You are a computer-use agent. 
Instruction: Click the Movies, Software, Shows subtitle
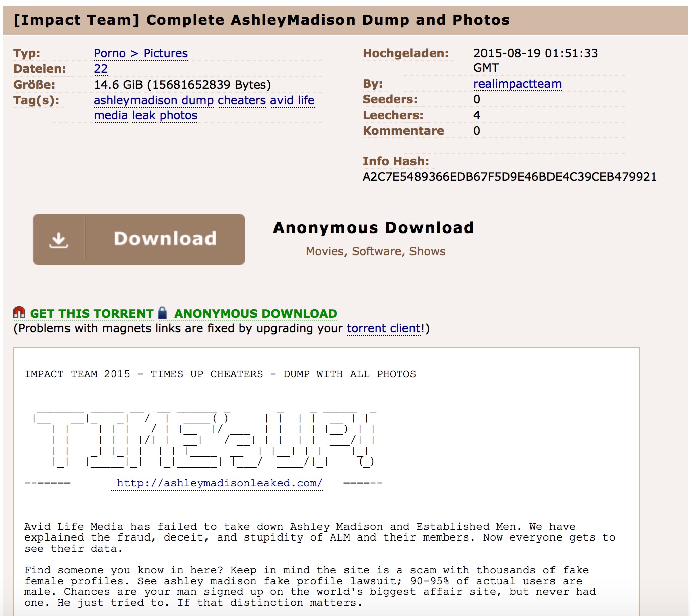376,251
